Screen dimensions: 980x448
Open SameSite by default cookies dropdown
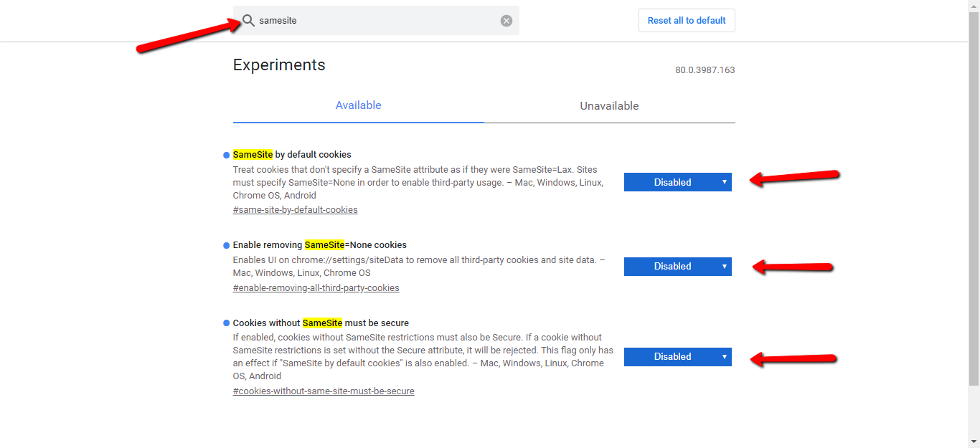pyautogui.click(x=677, y=182)
